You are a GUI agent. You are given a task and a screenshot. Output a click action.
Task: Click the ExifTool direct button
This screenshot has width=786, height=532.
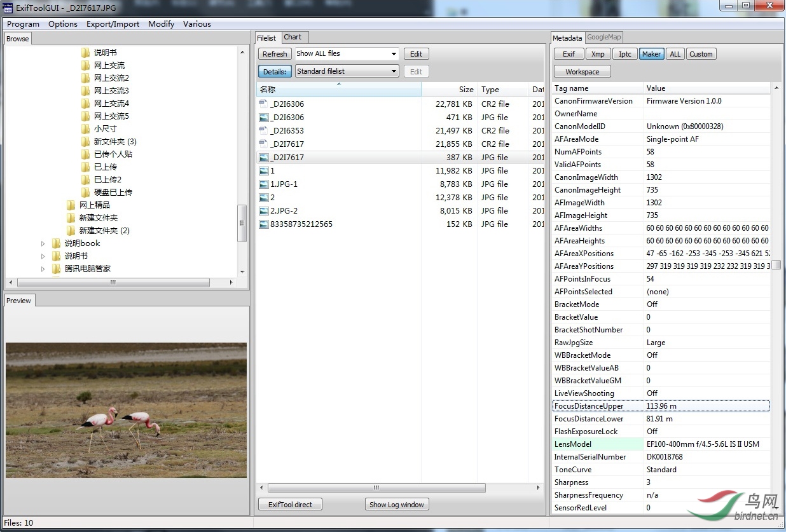point(290,505)
